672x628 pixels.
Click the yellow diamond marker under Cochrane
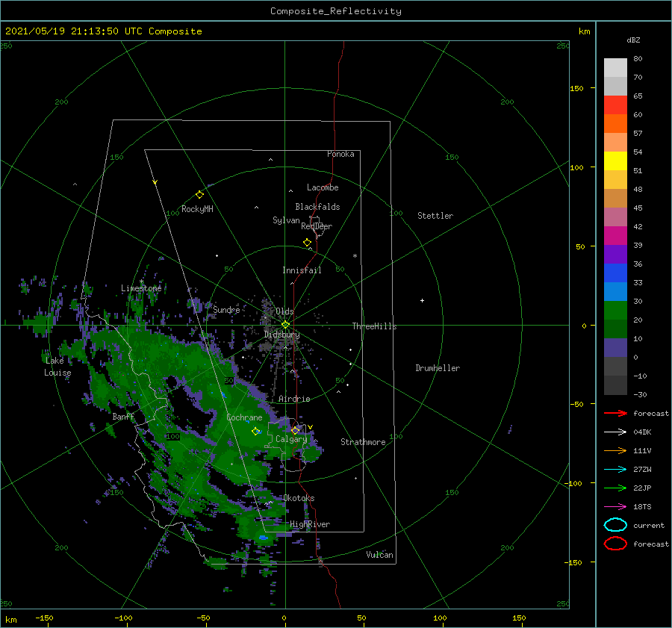(x=255, y=432)
